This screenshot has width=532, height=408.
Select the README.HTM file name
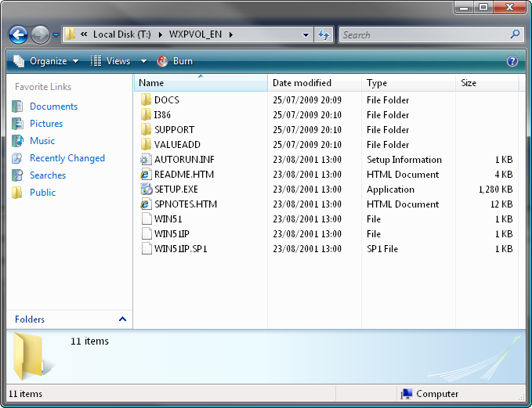coord(184,175)
